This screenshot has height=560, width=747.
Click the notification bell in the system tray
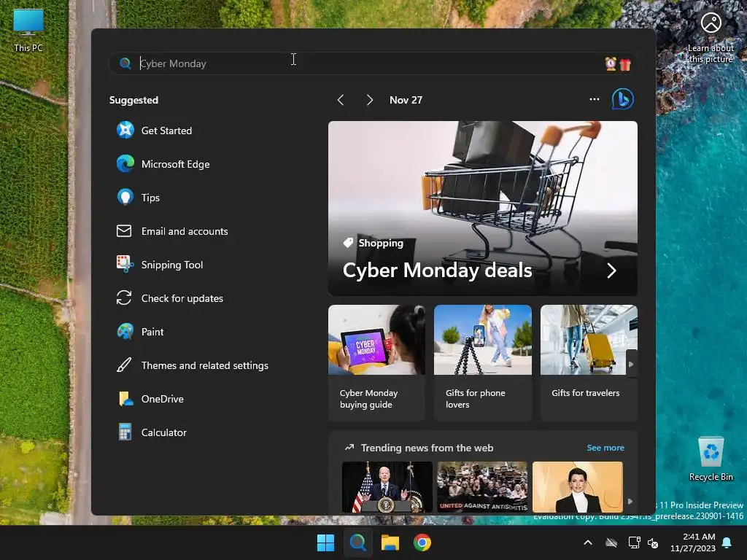point(727,542)
